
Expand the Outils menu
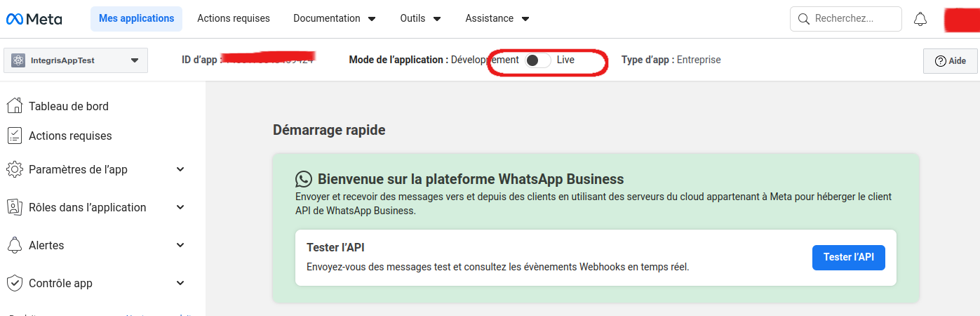tap(421, 18)
